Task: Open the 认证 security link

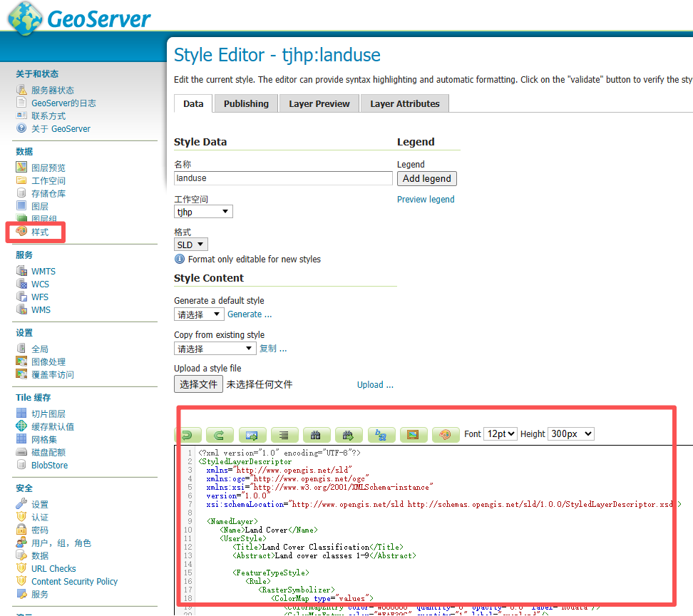Action: (x=40, y=517)
